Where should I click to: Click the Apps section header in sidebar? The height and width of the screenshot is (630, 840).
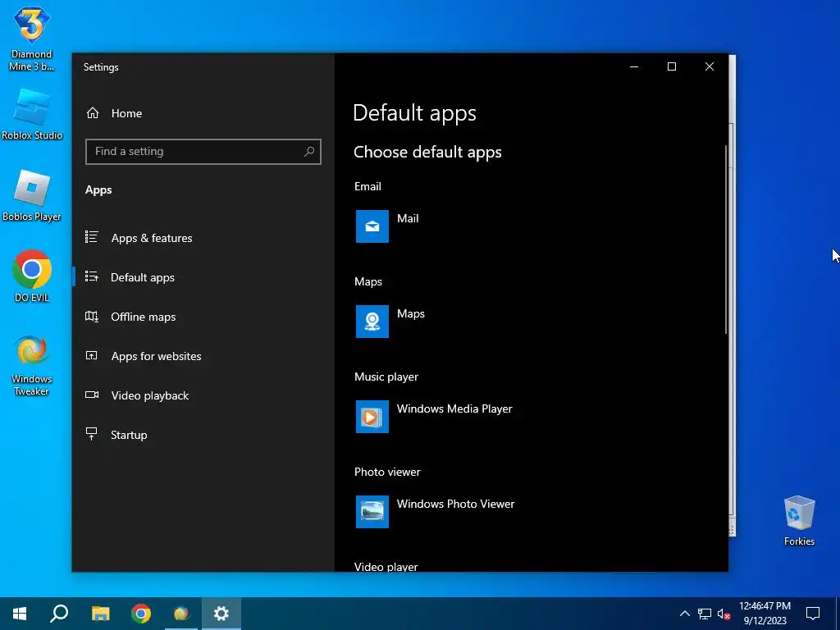98,189
